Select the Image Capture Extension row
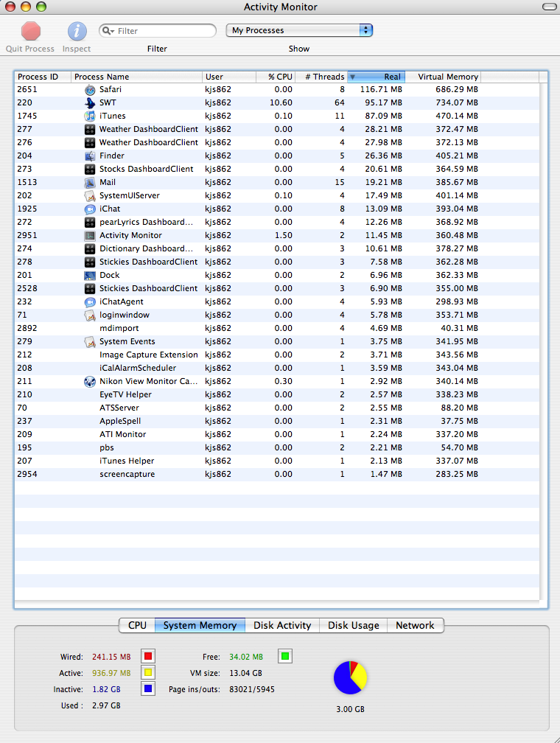Viewport: 560px width, 743px height. point(276,355)
